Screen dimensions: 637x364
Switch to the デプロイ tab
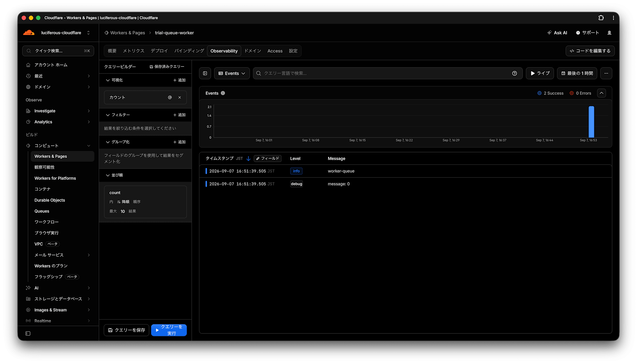click(159, 51)
